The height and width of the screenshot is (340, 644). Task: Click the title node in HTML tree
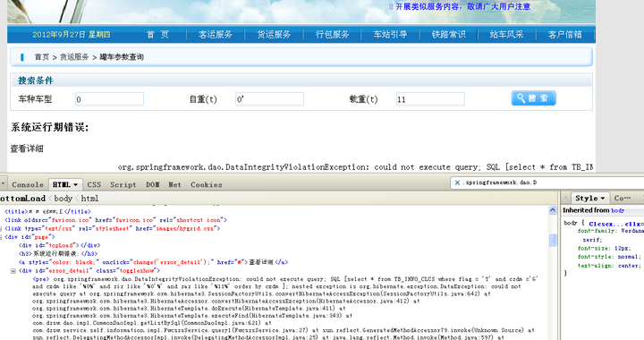click(47, 211)
